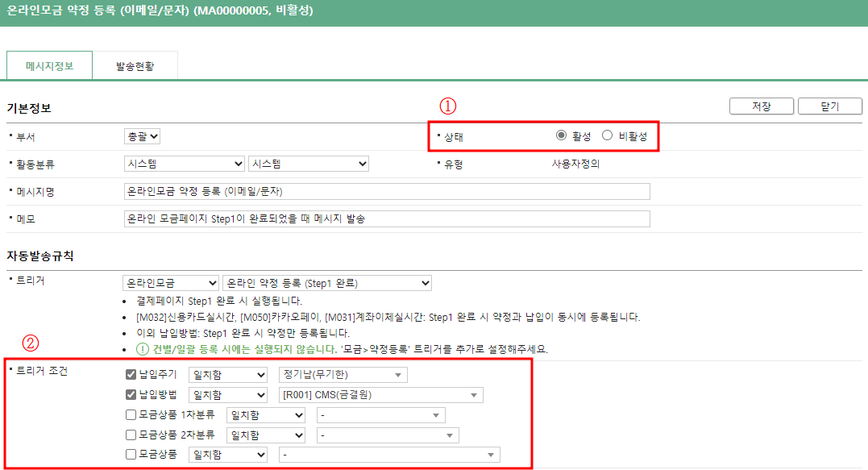Image resolution: width=868 pixels, height=470 pixels.
Task: Select the 비활성 radio button
Action: [x=607, y=135]
